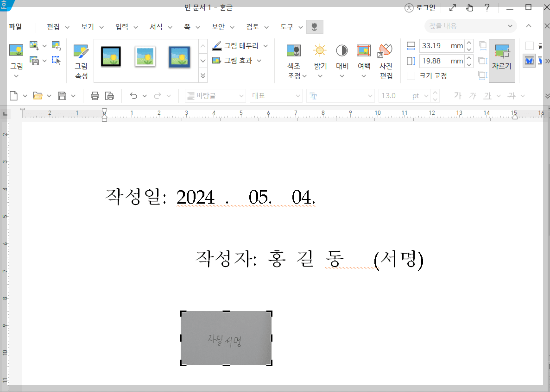
Task: Open the 사진 편집 photo editing tool
Action: click(x=386, y=56)
